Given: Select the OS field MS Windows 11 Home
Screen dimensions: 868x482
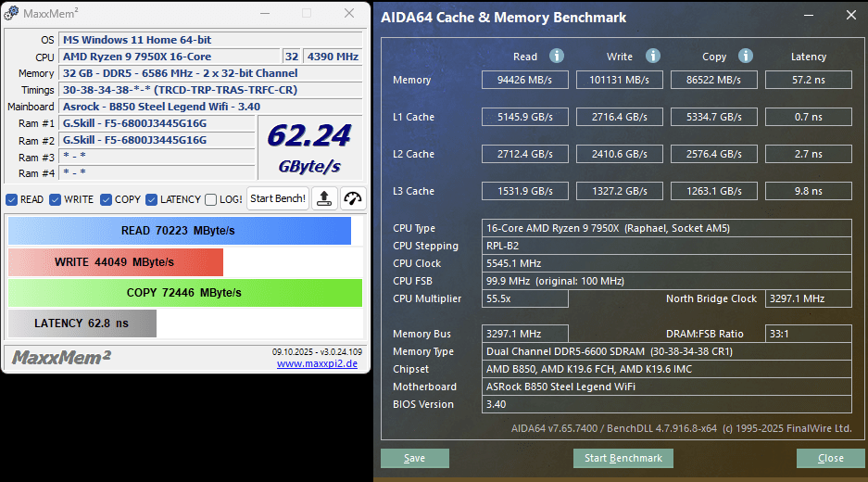Looking at the screenshot, I should 210,40.
